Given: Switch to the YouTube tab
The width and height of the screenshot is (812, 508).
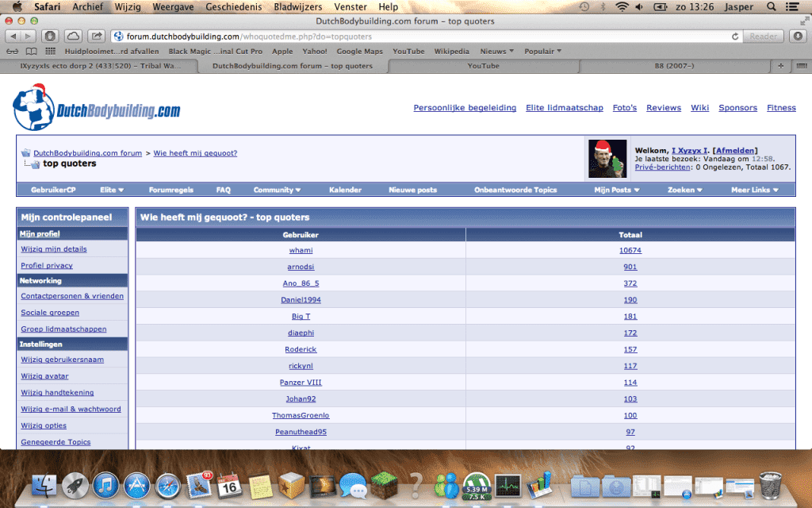Looking at the screenshot, I should click(x=484, y=66).
